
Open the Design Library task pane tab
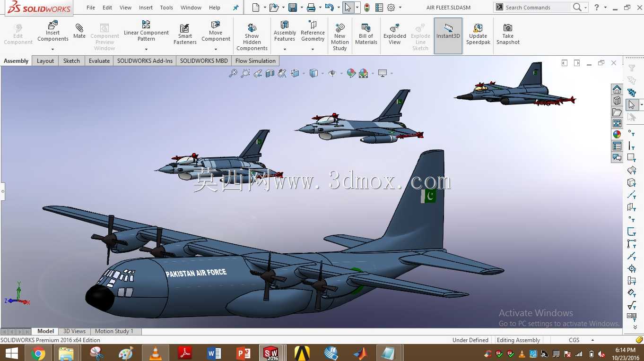coord(617,101)
